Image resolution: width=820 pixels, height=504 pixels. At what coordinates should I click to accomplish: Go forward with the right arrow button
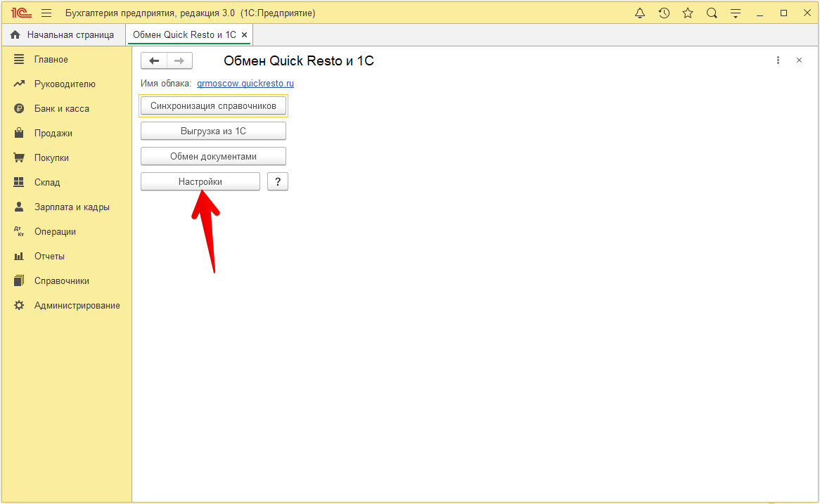[179, 60]
